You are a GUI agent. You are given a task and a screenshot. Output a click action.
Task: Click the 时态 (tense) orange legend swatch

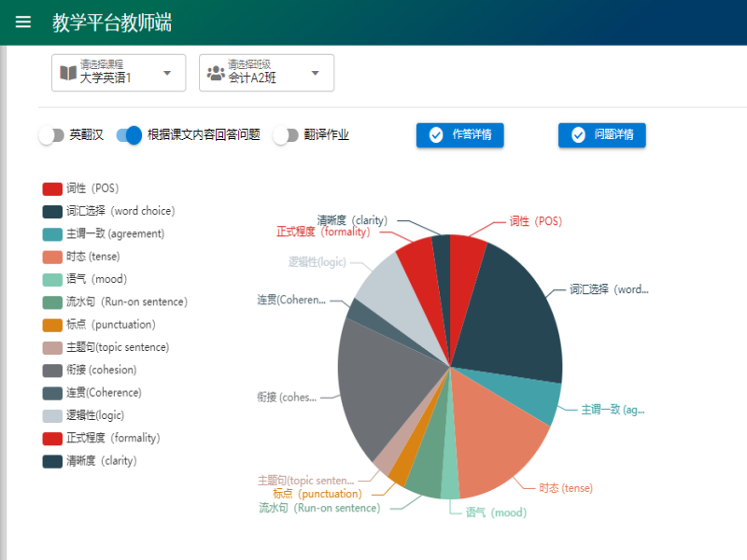[x=52, y=257]
